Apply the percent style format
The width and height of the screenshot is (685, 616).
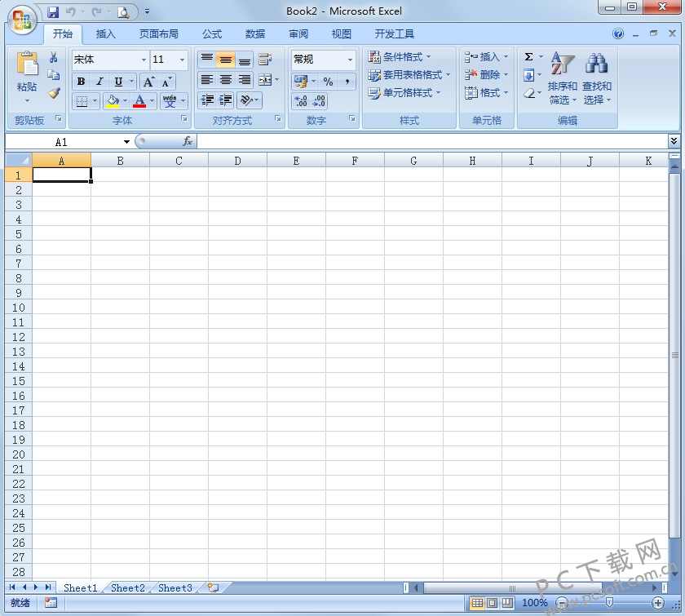329,81
